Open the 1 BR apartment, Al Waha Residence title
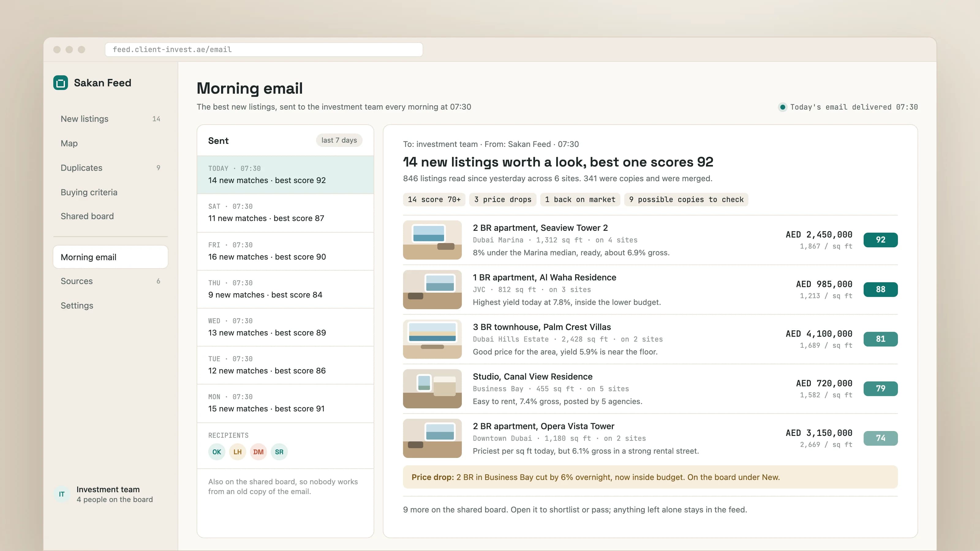Image resolution: width=980 pixels, height=551 pixels. coord(545,277)
